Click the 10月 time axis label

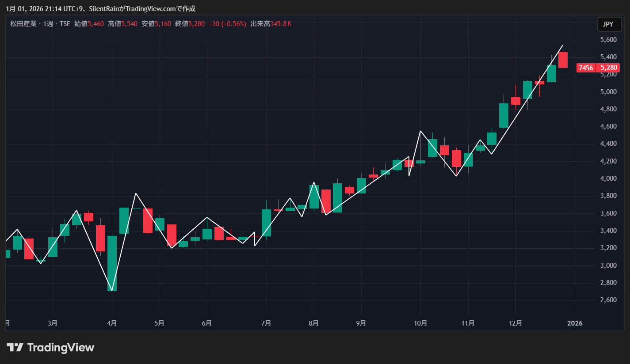click(x=420, y=323)
